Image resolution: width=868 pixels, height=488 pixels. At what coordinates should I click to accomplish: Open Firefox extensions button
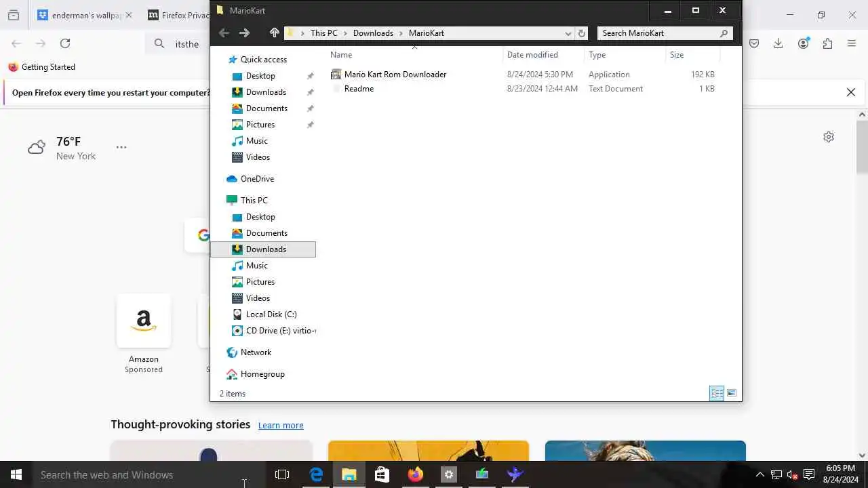point(827,43)
